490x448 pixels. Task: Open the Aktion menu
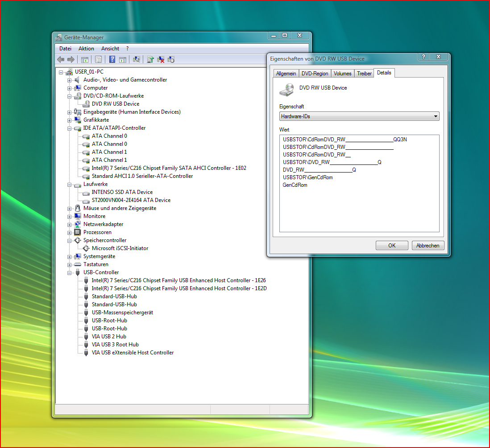(x=86, y=49)
